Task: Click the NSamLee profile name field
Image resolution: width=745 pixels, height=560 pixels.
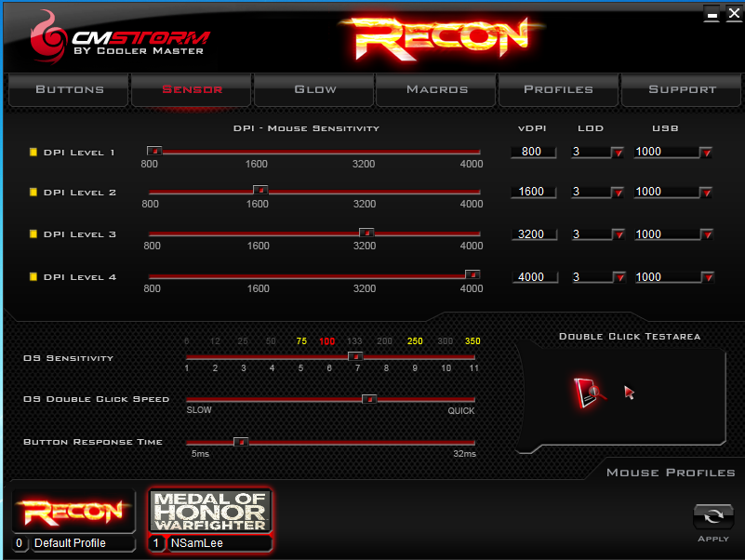Action: click(220, 543)
